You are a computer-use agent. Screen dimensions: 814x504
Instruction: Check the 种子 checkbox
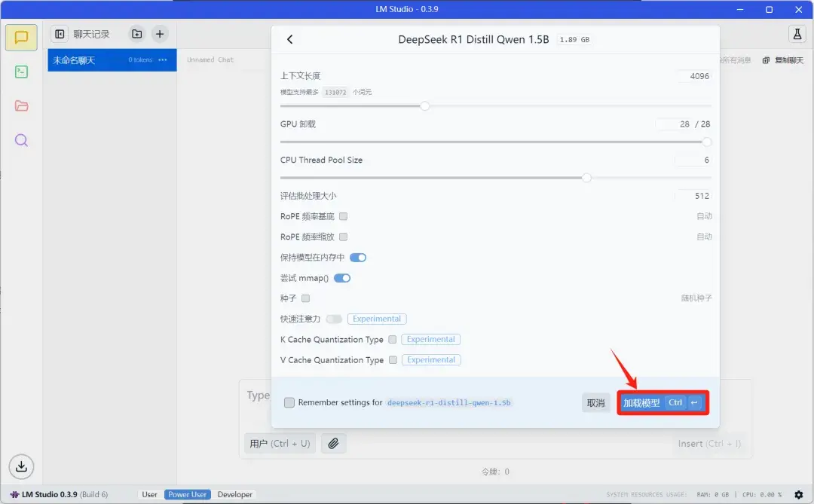pyautogui.click(x=306, y=298)
